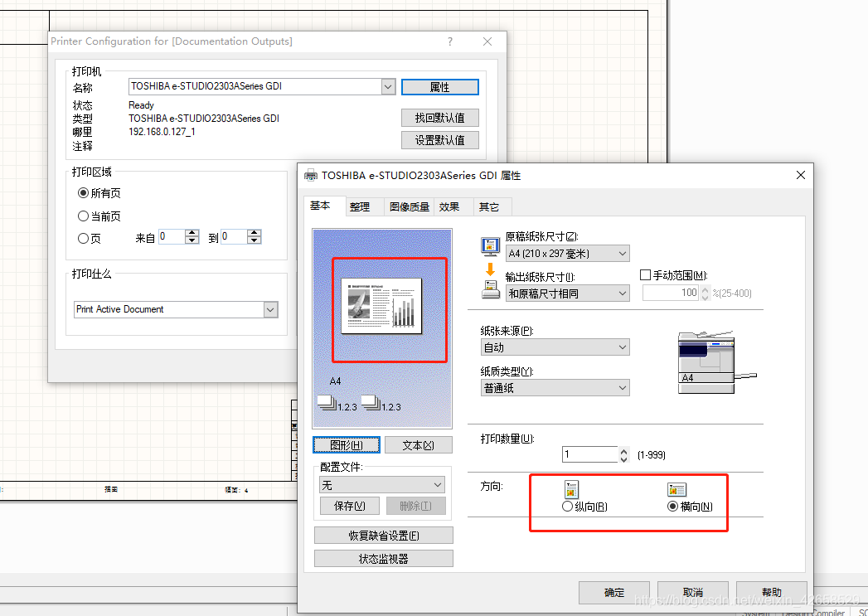868x616 pixels.
Task: Select the 页 page range radio button
Action: (83, 239)
